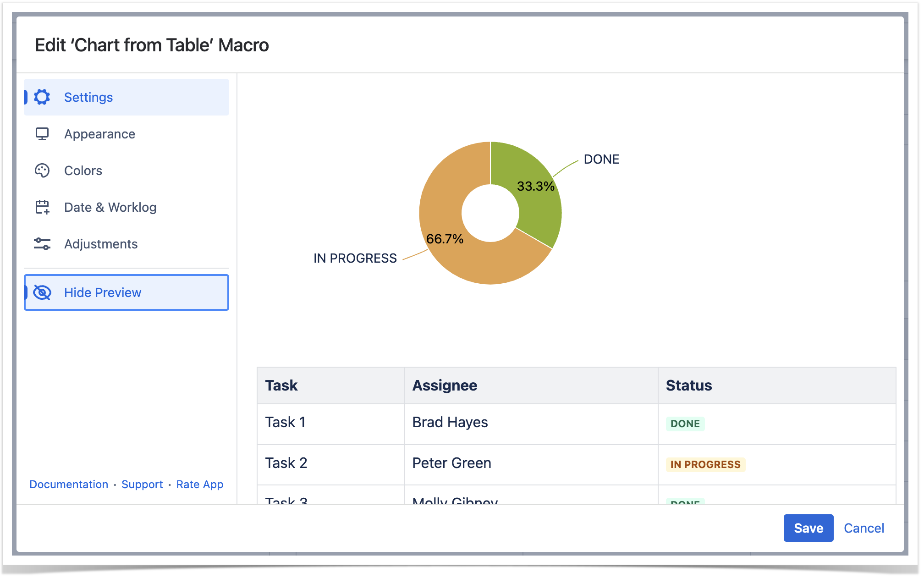
Task: Click the Date & Worklog calendar icon
Action: click(42, 207)
